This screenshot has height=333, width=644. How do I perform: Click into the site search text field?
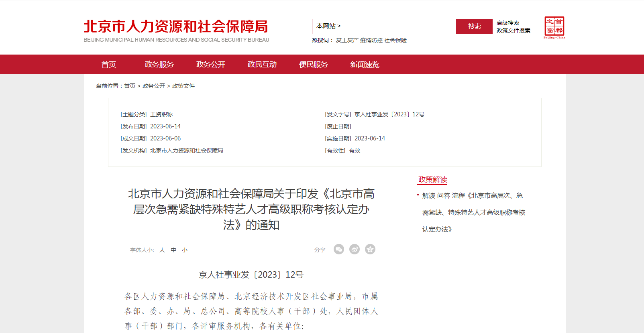[x=397, y=26]
